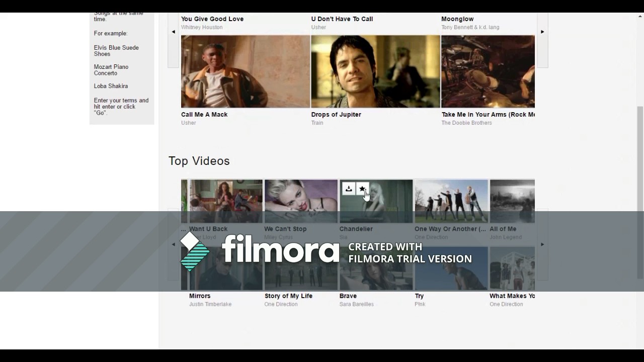Click the download icon on the Chandelier thumbnail
The height and width of the screenshot is (362, 644).
[x=349, y=189]
